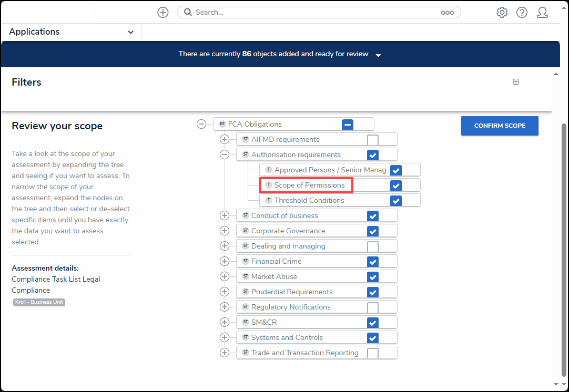Click the magnifier icon in search box
569x392 pixels.
pos(188,13)
